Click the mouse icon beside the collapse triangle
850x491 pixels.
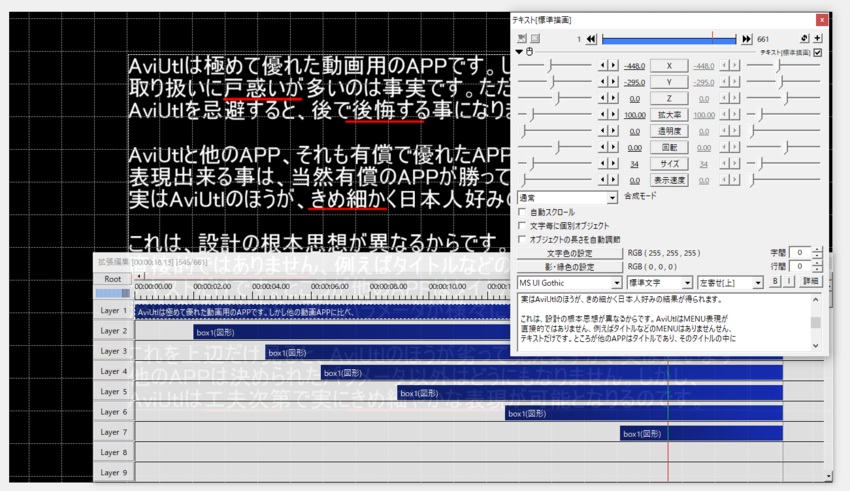(x=530, y=51)
